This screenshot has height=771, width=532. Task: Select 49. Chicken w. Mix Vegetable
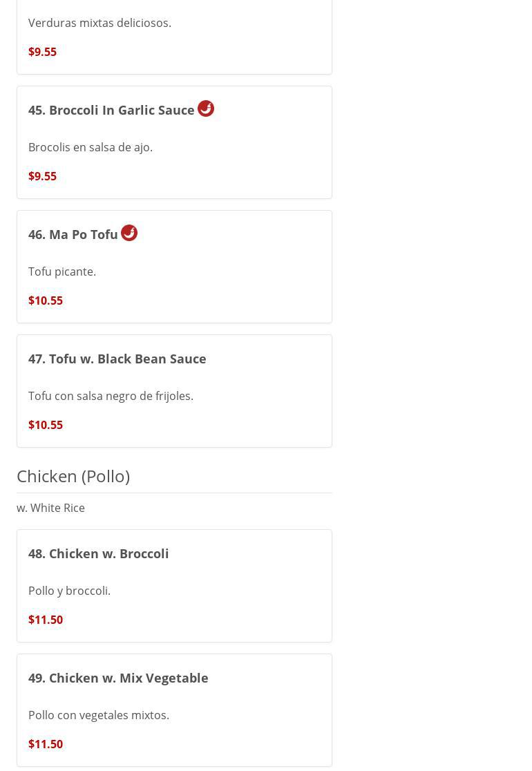(118, 678)
